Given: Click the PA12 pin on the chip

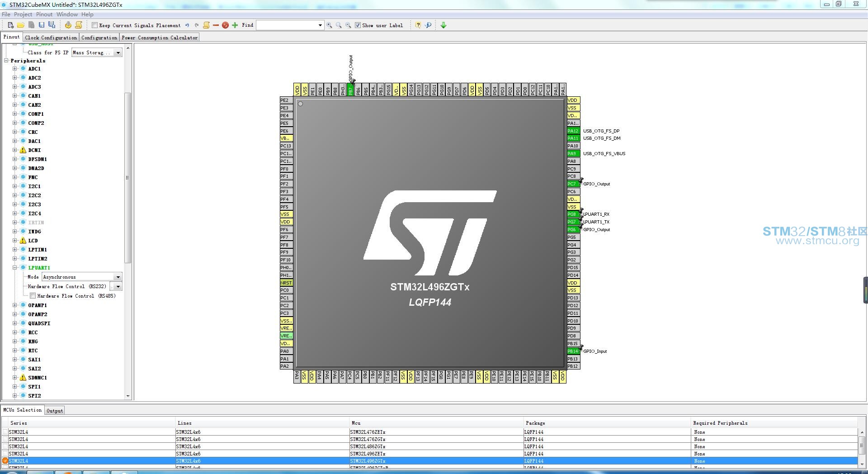Looking at the screenshot, I should tap(573, 131).
